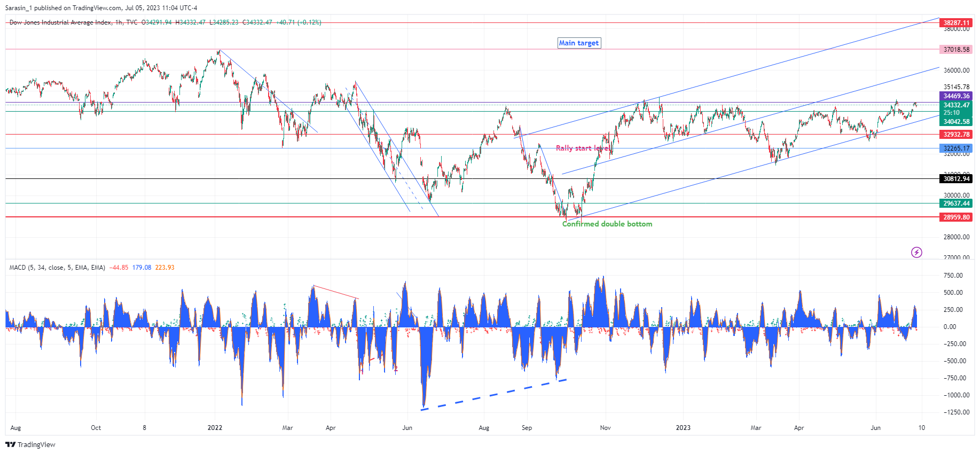Click the Oct label on the time axis
The width and height of the screenshot is (980, 454).
pos(96,428)
